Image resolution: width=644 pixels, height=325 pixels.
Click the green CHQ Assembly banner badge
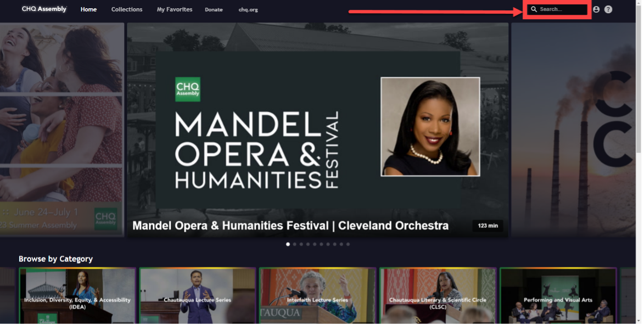point(188,89)
